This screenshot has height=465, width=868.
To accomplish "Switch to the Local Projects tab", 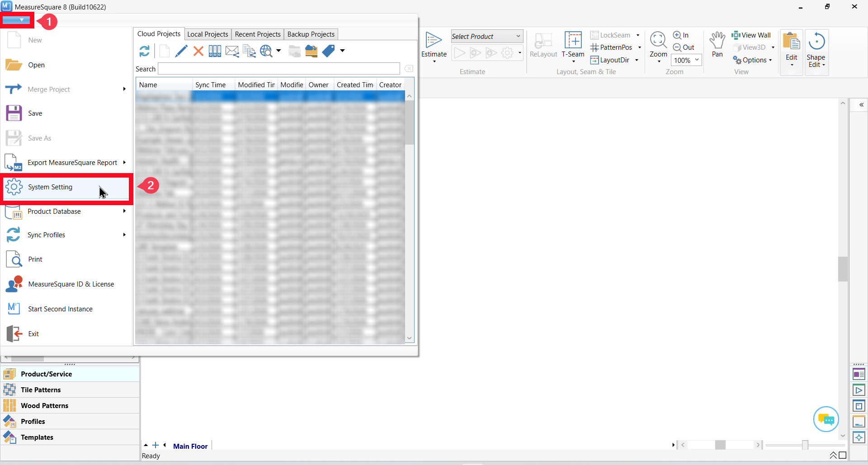I will [x=208, y=34].
